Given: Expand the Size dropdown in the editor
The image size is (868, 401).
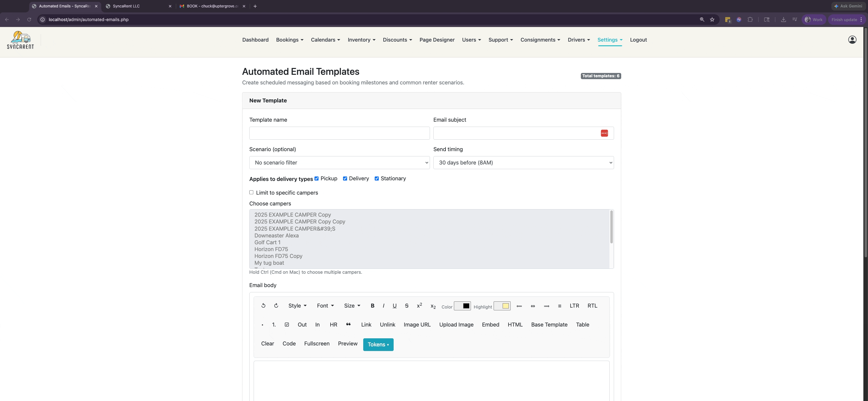Looking at the screenshot, I should coord(352,306).
